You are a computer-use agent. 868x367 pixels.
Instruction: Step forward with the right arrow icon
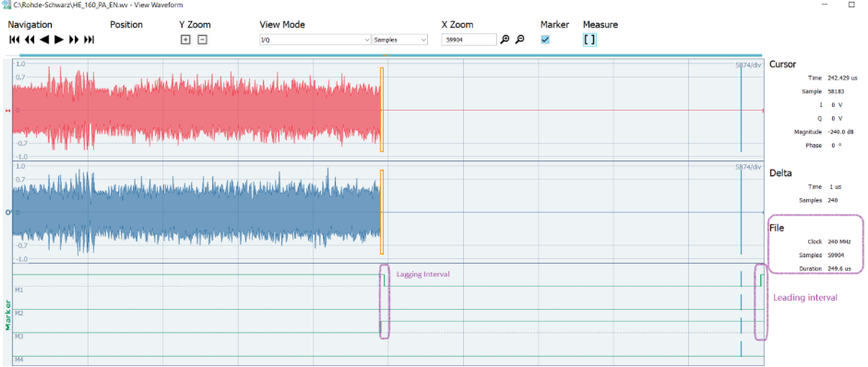(x=59, y=40)
